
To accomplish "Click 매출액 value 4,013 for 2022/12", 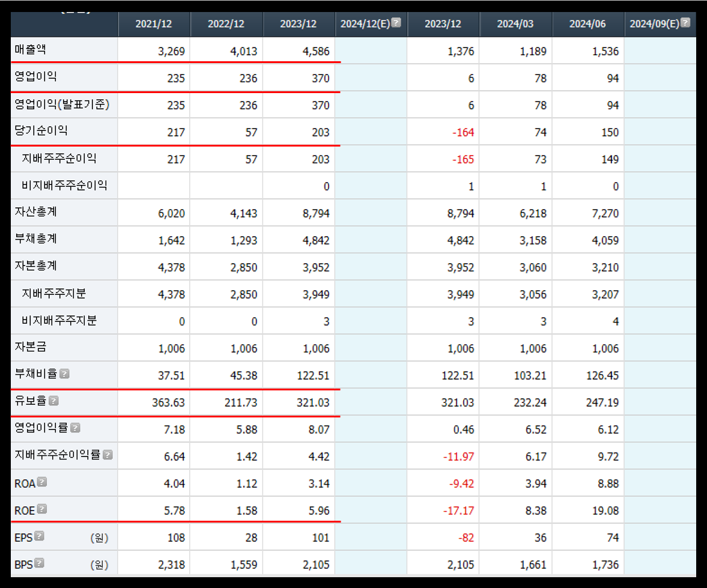I will pyautogui.click(x=243, y=52).
